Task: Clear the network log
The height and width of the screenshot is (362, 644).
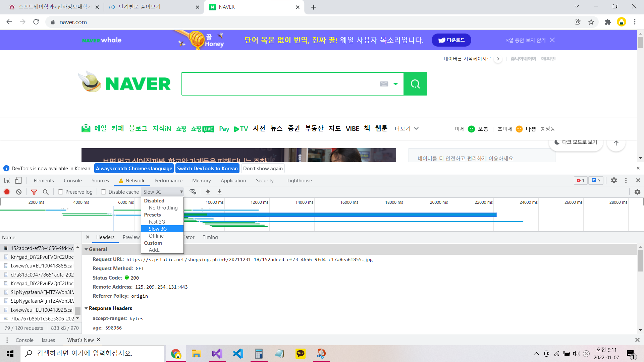Action: 19,192
